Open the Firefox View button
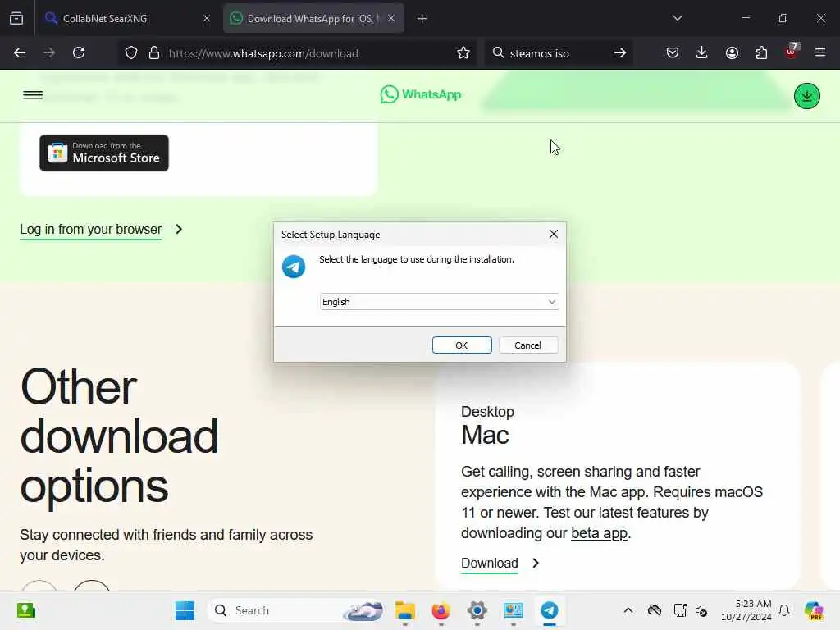The height and width of the screenshot is (630, 840). coord(16,19)
